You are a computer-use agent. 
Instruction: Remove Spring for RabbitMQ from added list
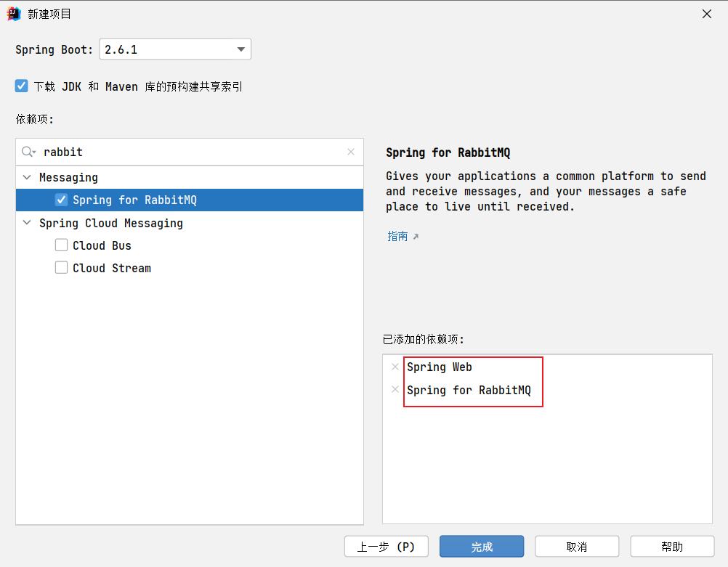click(395, 389)
